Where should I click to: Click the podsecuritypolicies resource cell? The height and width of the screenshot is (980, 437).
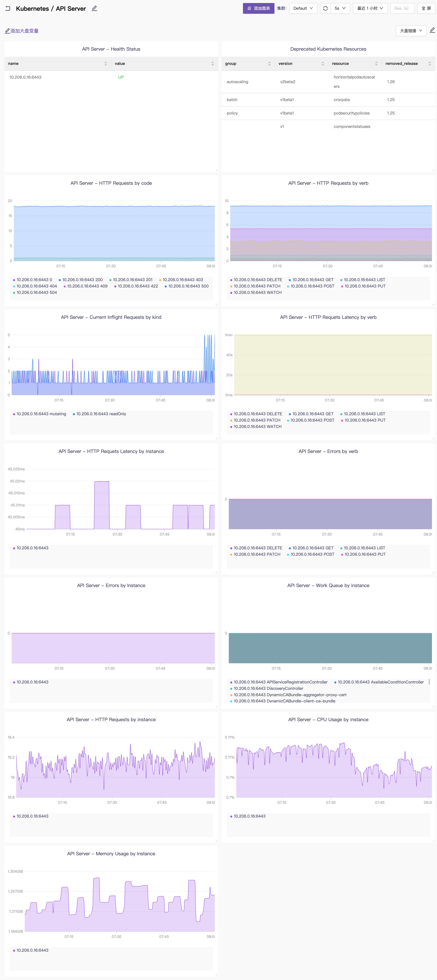[x=351, y=113]
